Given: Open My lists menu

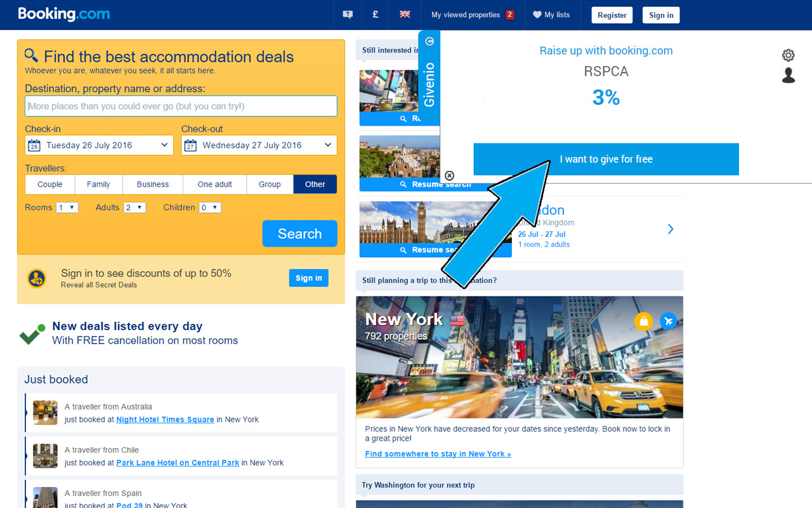Looking at the screenshot, I should 552,15.
